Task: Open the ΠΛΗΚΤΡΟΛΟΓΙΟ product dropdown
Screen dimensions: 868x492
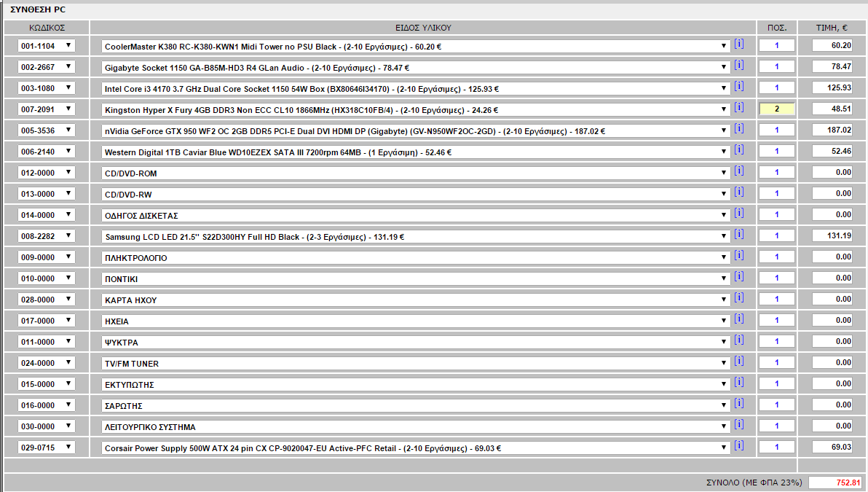Action: click(416, 257)
